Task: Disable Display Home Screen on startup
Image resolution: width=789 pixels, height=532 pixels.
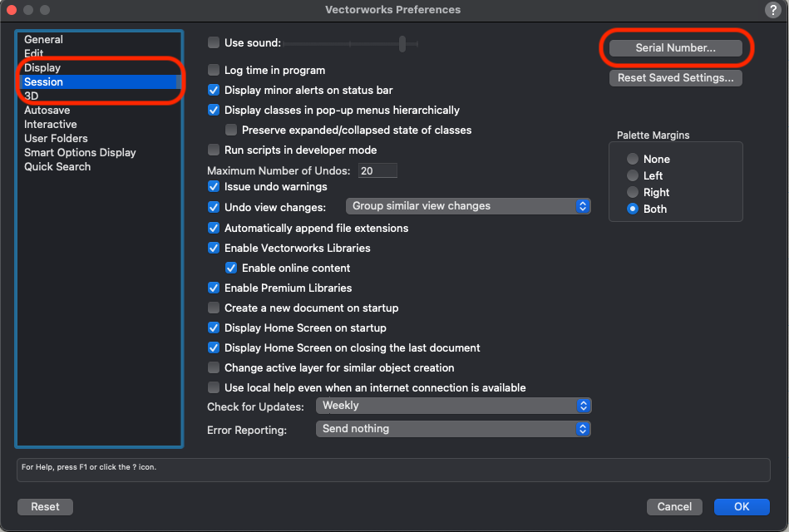Action: coord(214,328)
